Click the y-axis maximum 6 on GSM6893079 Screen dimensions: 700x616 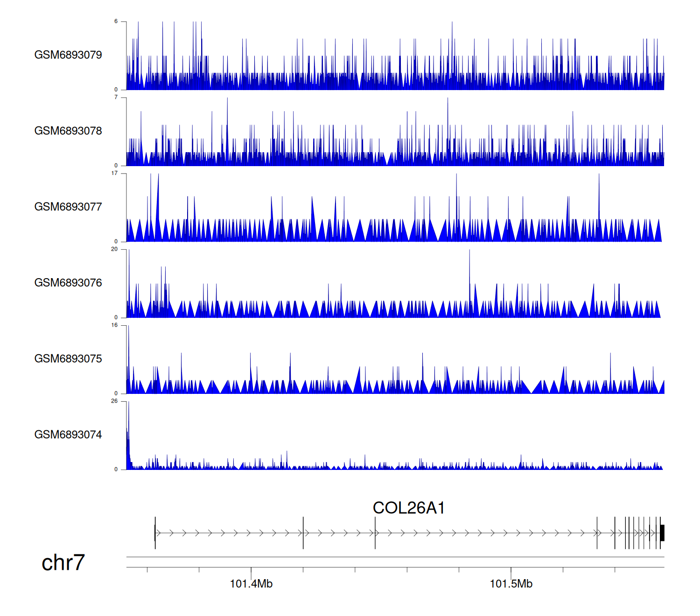coord(116,21)
